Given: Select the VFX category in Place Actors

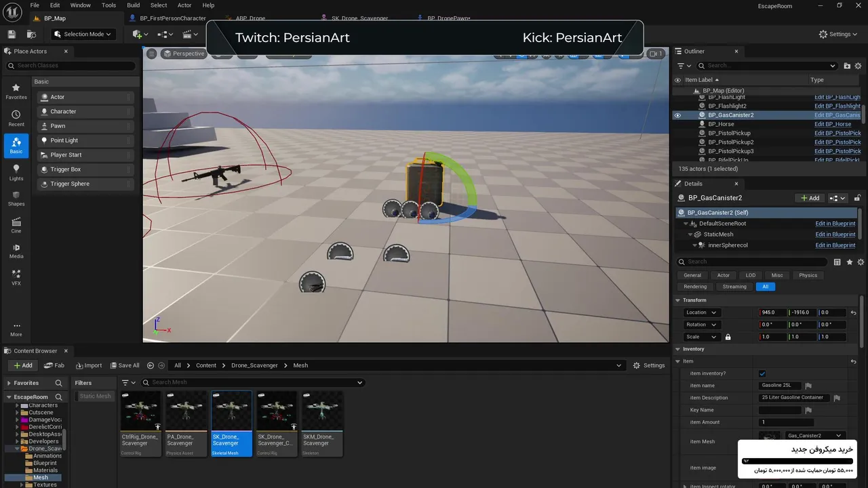Looking at the screenshot, I should tap(16, 277).
